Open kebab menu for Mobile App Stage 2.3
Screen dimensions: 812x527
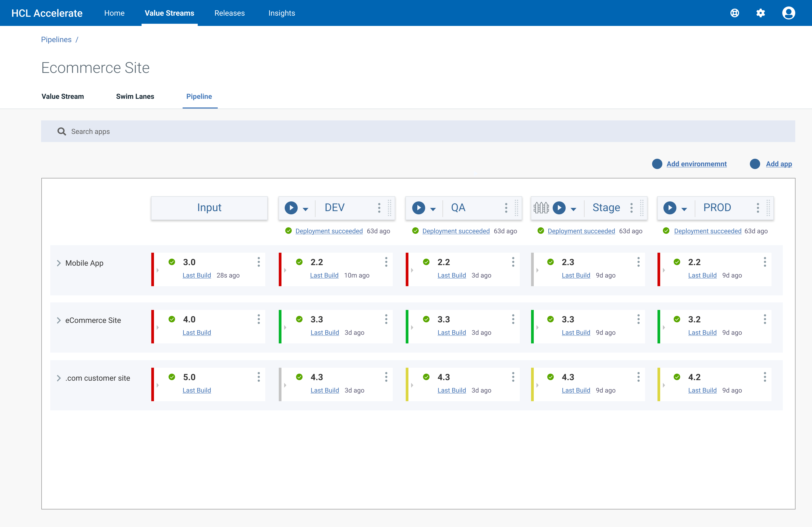pyautogui.click(x=638, y=262)
